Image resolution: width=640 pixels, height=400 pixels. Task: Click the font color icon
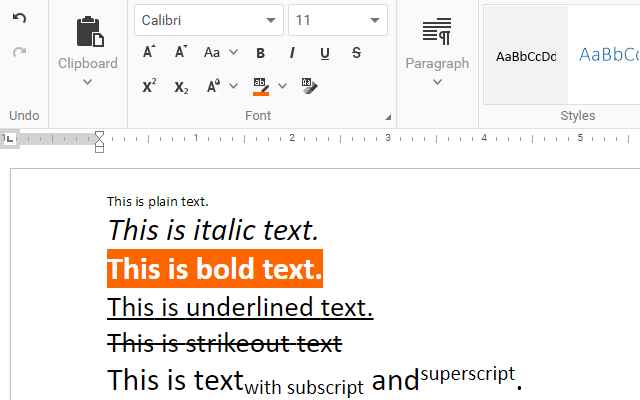tap(214, 87)
